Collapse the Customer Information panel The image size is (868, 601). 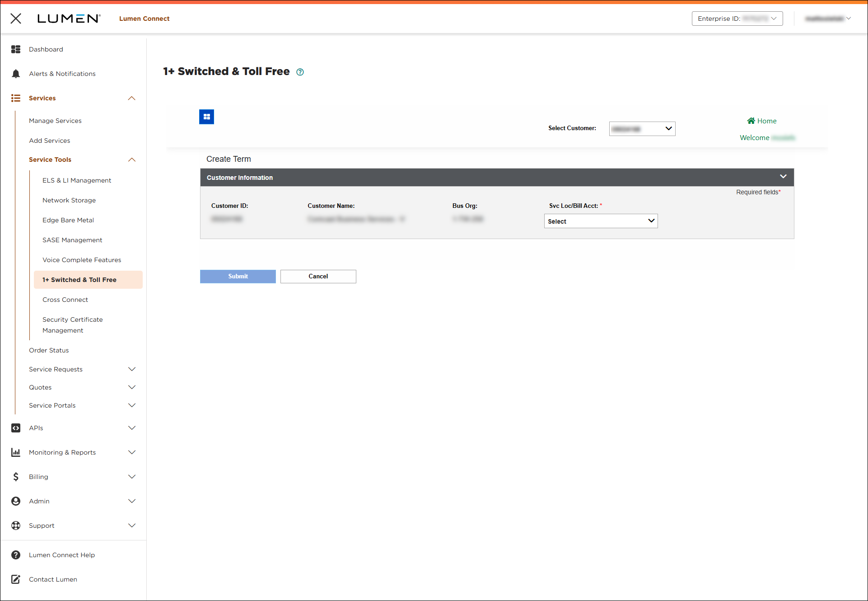click(783, 177)
